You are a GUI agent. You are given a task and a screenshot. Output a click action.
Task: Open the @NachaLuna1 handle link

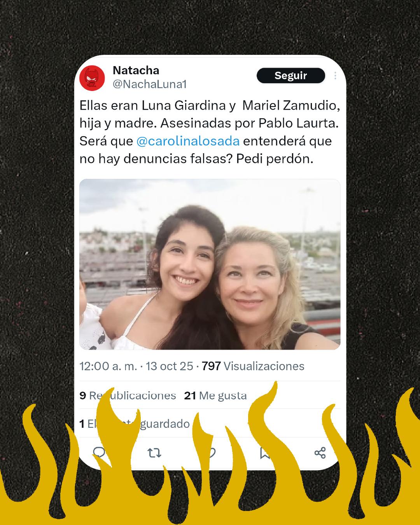pos(150,84)
